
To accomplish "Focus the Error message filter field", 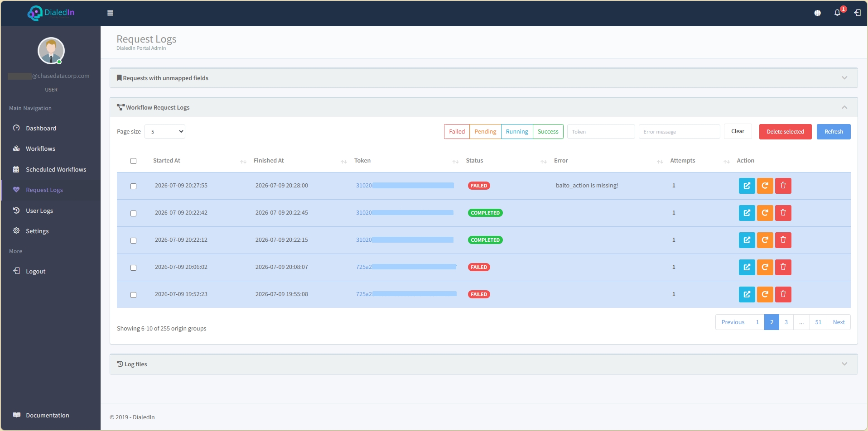I will click(x=679, y=132).
